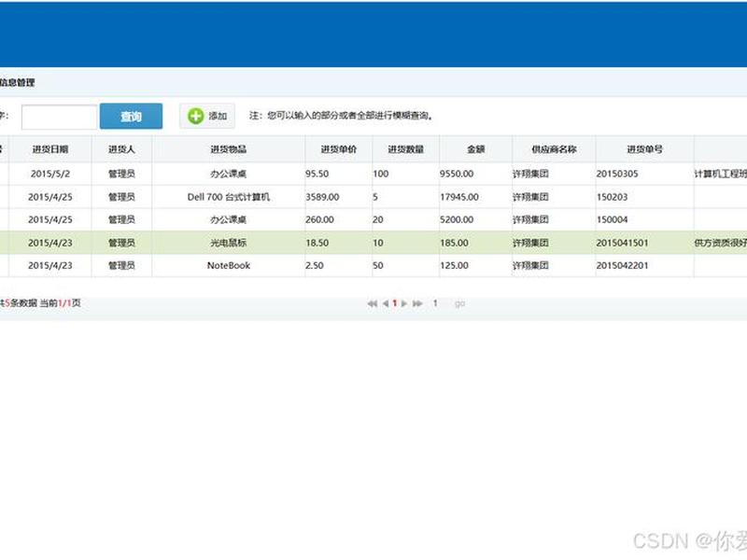This screenshot has height=560, width=747.
Task: Click the 2015/4/23 date in NoteBook row
Action: (50, 266)
